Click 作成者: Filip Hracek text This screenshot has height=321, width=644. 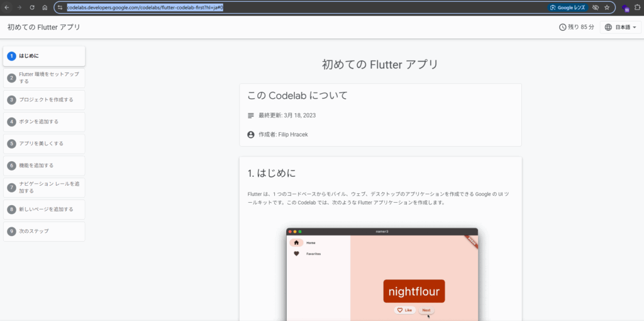(x=283, y=135)
